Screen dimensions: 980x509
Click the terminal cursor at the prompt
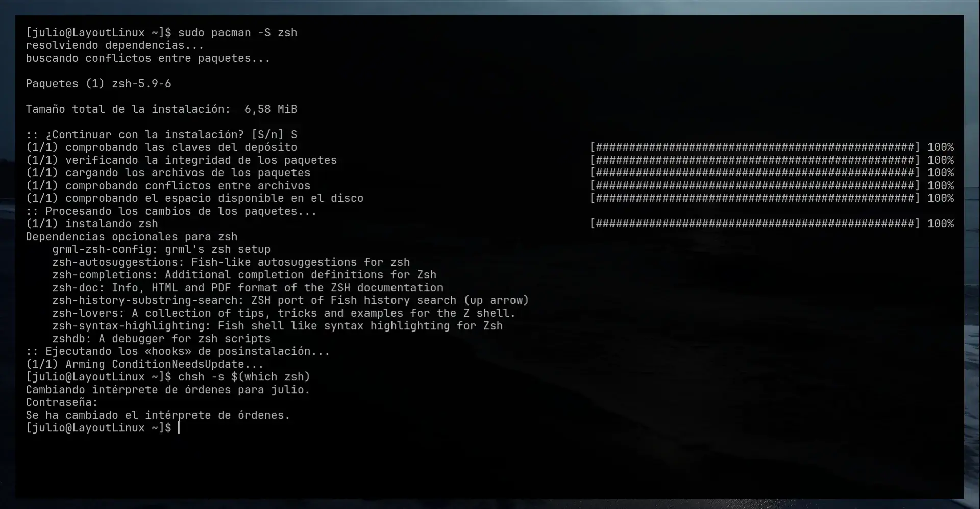point(180,427)
